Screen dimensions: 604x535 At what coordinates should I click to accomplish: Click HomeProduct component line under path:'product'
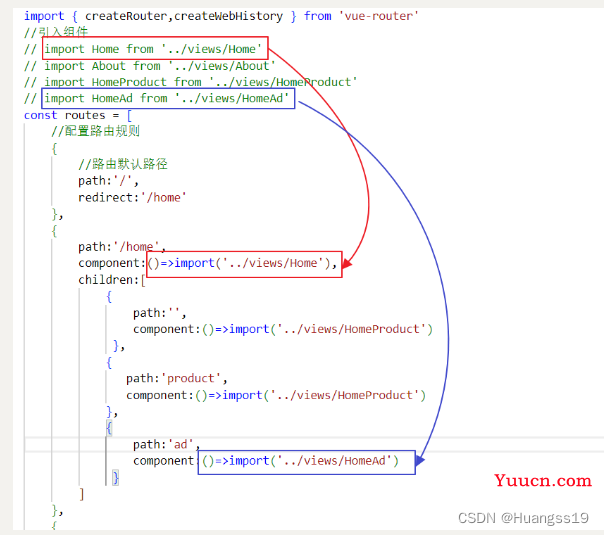pos(276,395)
